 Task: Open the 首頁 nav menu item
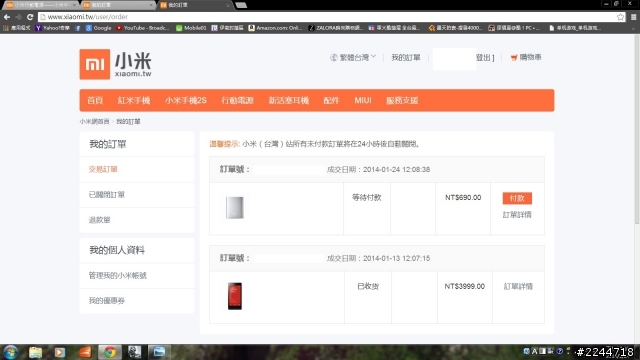(95, 100)
